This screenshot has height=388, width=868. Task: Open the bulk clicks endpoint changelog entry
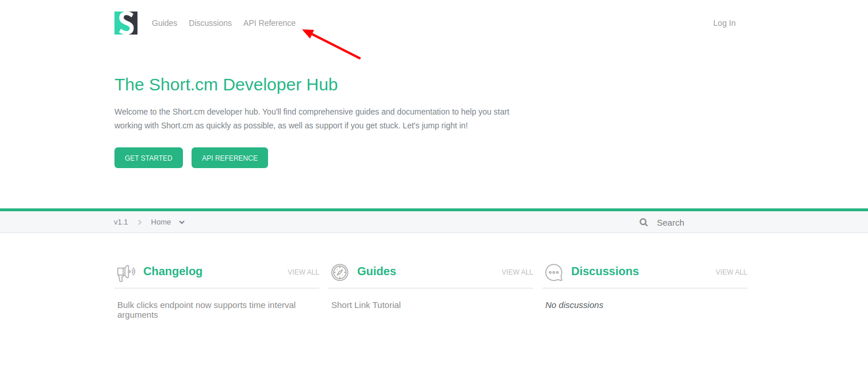(206, 310)
